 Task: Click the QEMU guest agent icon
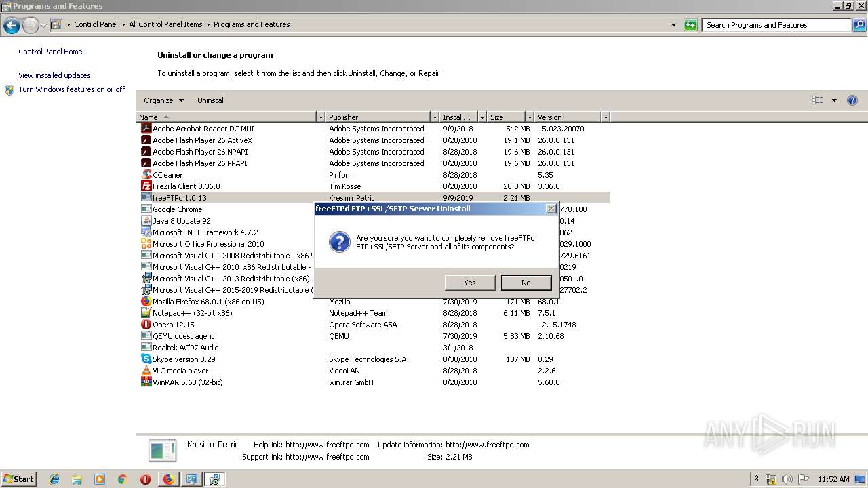146,335
